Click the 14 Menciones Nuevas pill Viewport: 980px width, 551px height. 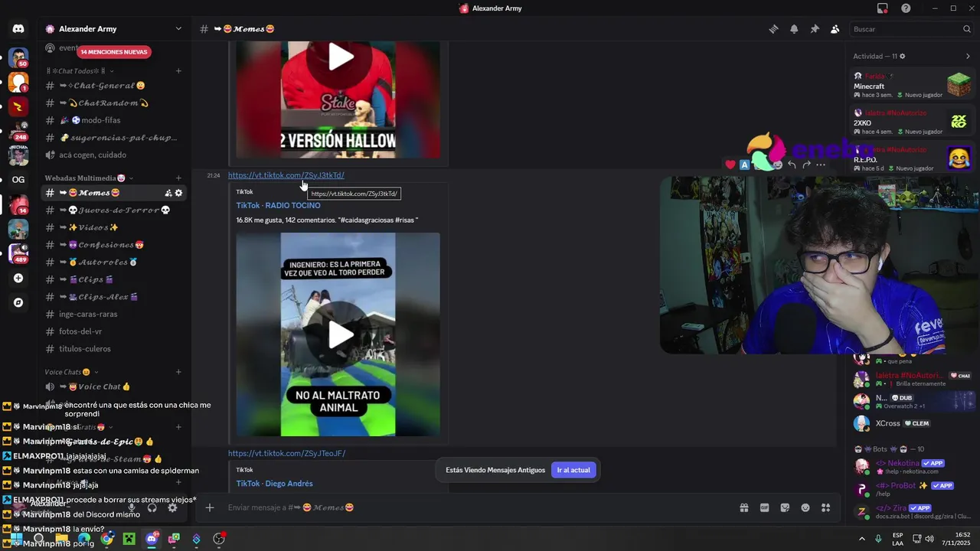(113, 52)
